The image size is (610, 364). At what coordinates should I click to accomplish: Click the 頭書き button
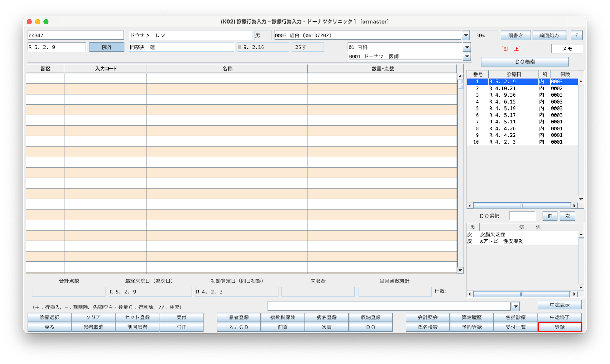(515, 35)
